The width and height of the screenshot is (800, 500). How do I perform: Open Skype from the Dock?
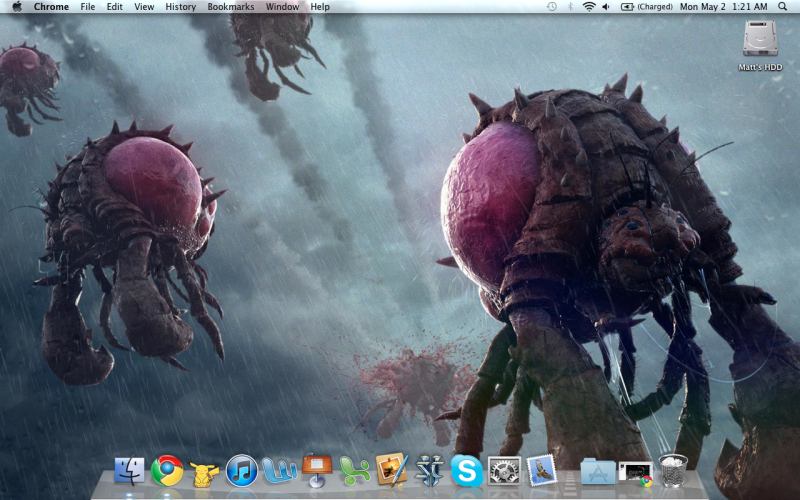(467, 470)
